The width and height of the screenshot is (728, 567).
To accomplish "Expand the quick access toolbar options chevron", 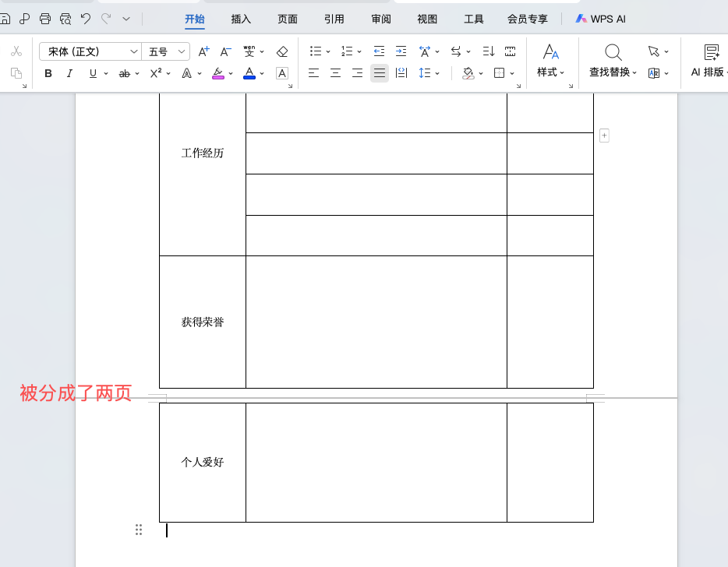I will tap(126, 19).
